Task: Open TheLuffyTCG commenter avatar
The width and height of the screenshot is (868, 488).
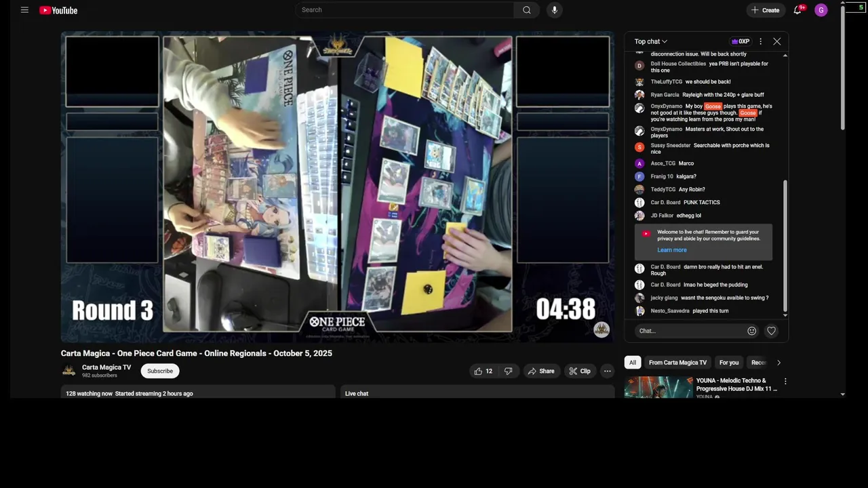Action: [639, 82]
